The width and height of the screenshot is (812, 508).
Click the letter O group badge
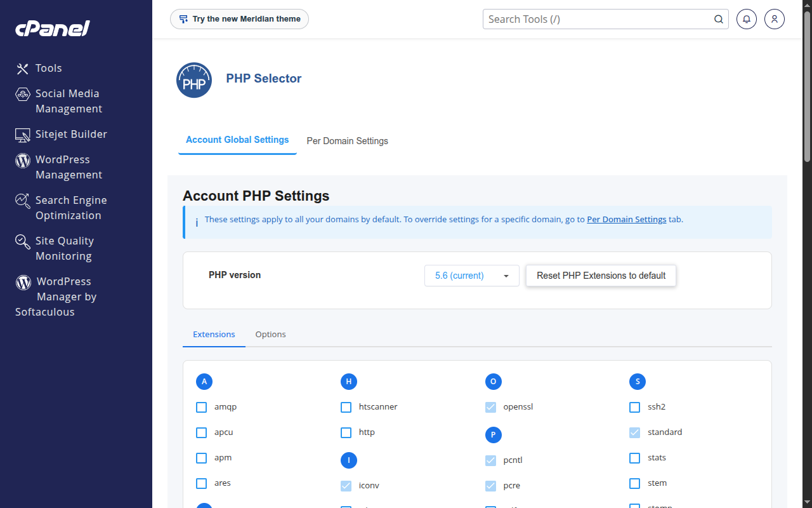coord(494,382)
